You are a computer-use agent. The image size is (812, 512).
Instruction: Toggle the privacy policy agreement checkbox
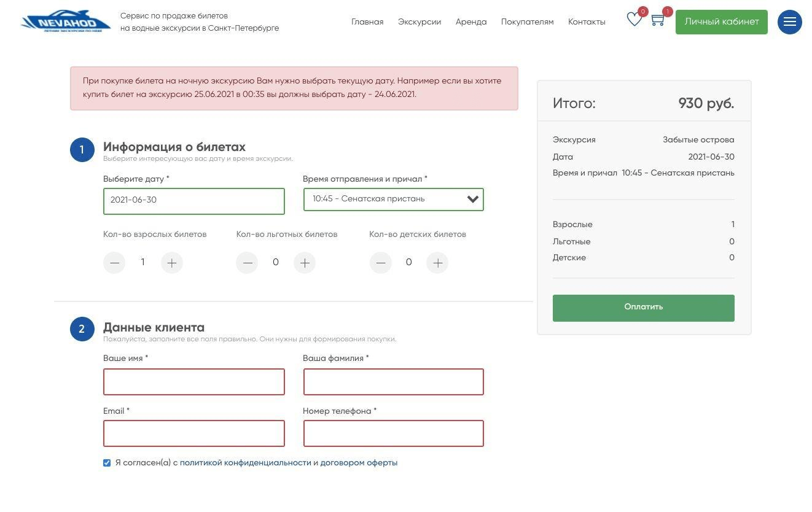click(107, 463)
